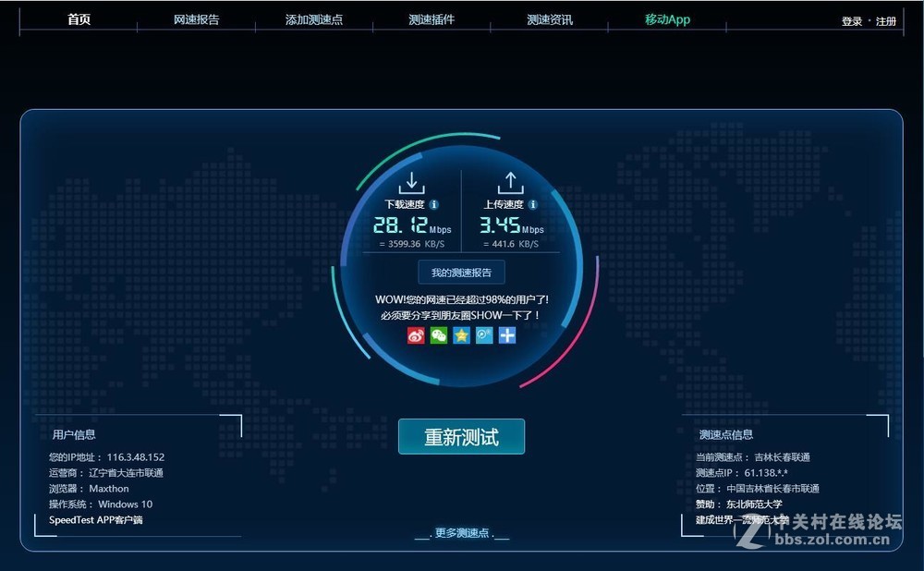Open the 更多测速点 link

click(x=462, y=533)
